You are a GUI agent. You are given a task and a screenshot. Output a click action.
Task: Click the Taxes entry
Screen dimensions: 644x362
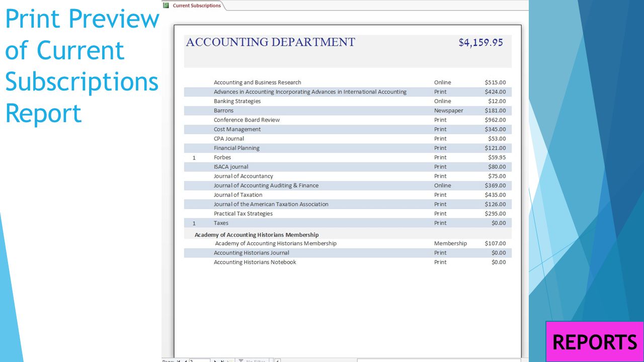[x=221, y=223]
